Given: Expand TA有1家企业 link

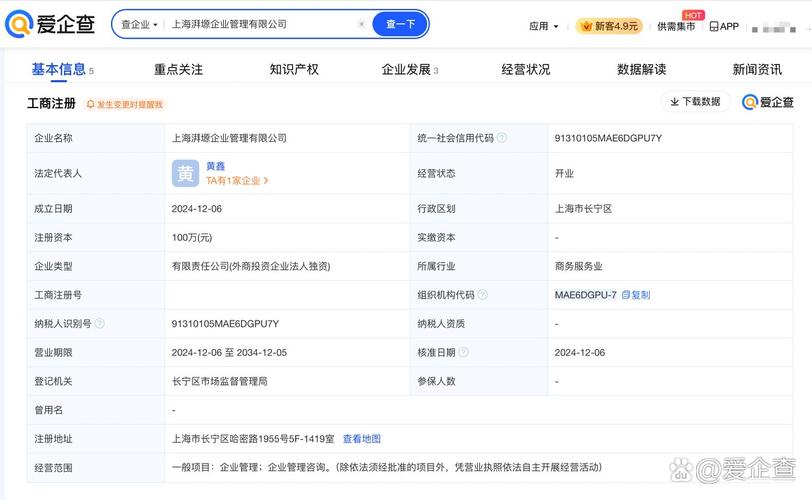Looking at the screenshot, I should click(x=237, y=181).
